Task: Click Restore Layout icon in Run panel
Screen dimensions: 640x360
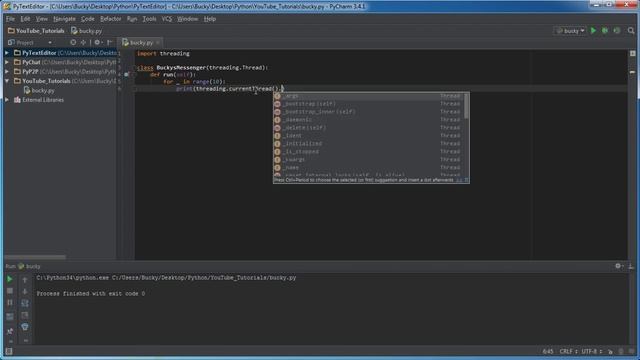Action: click(x=9, y=316)
